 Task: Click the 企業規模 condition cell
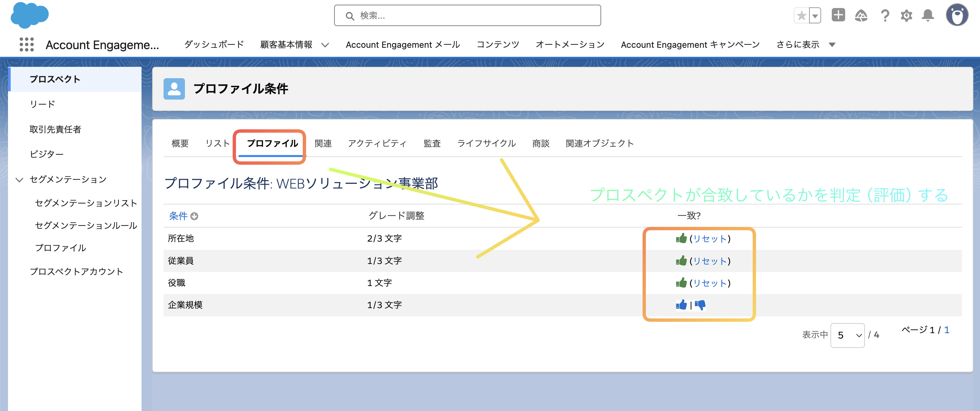pyautogui.click(x=185, y=305)
